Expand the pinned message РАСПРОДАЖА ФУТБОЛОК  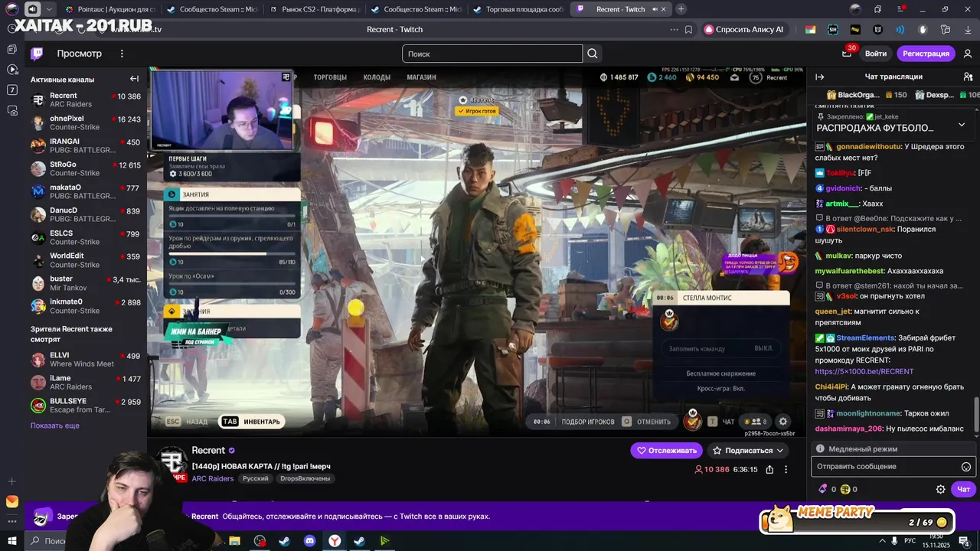click(962, 125)
